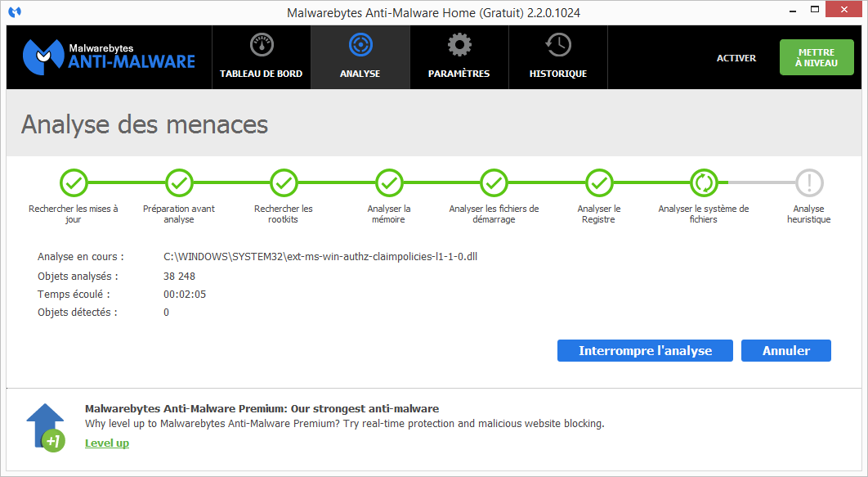Click the Analyser le Registre checkmark icon
This screenshot has width=868, height=477.
(599, 182)
